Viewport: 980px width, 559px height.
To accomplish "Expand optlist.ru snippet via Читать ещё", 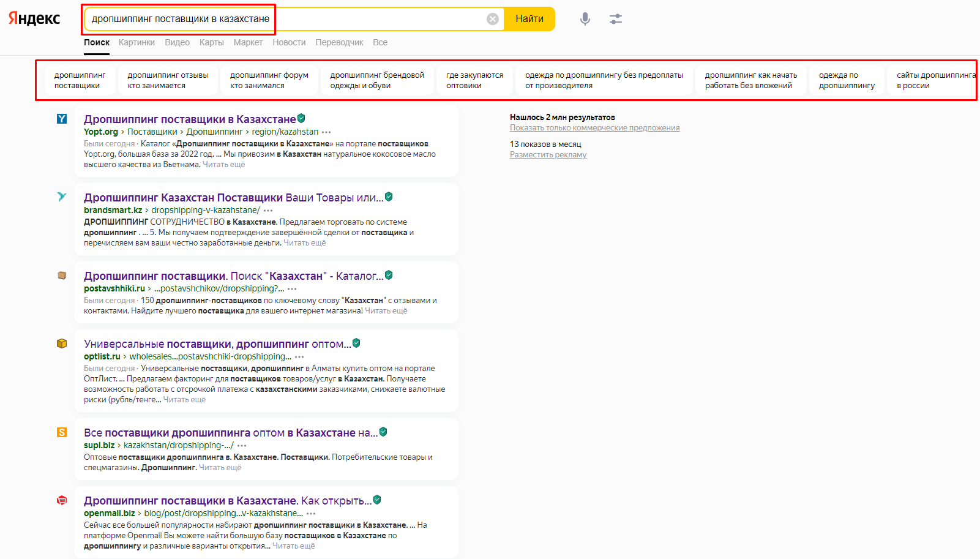I will (x=184, y=400).
